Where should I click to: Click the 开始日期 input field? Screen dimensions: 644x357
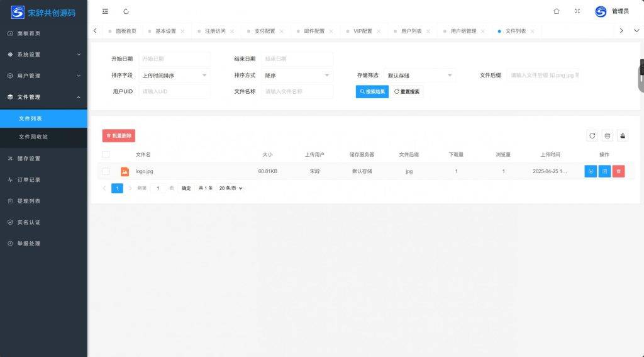[x=175, y=59]
